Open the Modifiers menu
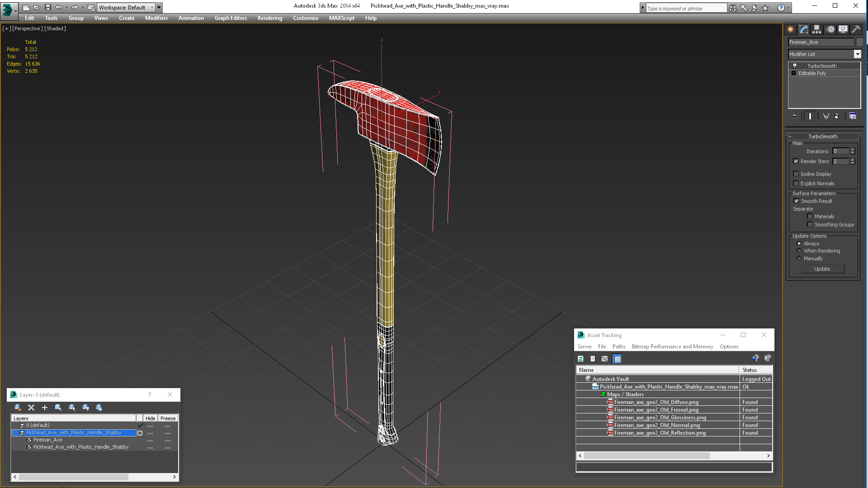The width and height of the screenshot is (868, 488). coord(156,18)
